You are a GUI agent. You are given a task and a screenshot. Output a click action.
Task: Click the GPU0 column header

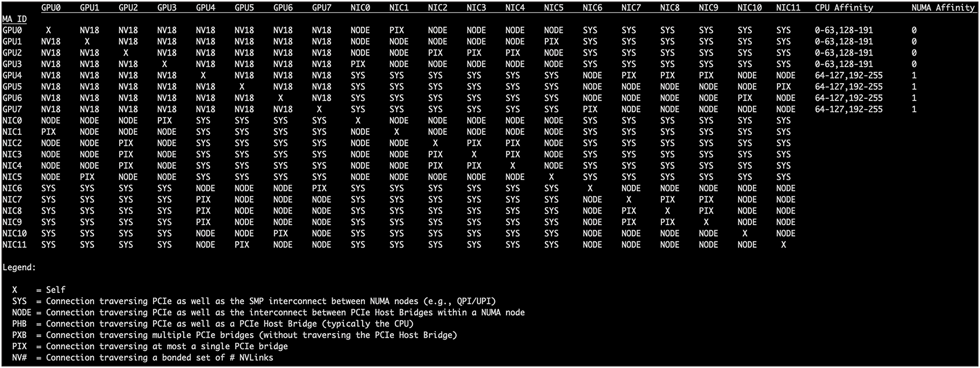click(x=50, y=8)
